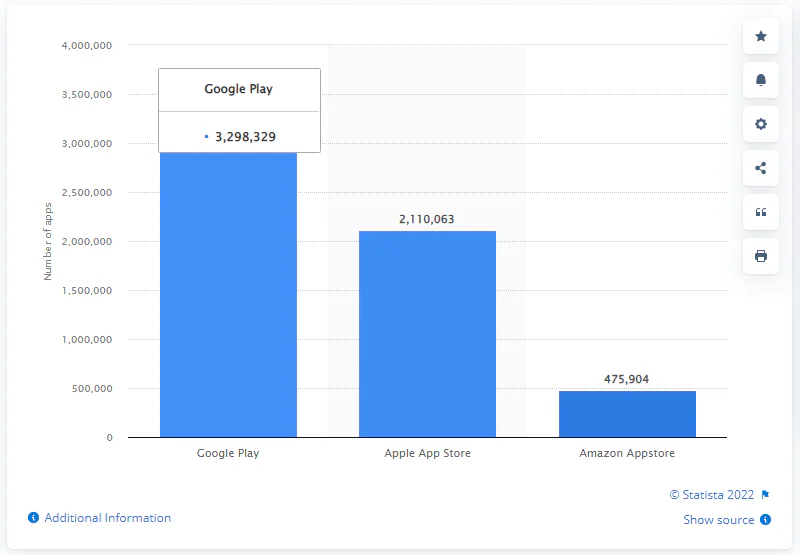This screenshot has height=555, width=800.
Task: Click the bell notification alert icon
Action: [761, 80]
